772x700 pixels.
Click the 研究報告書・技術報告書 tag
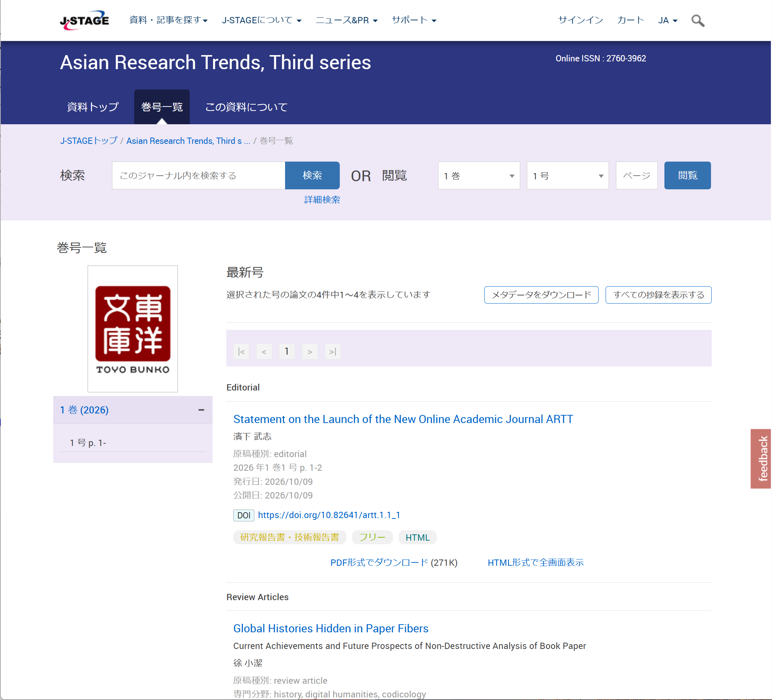pyautogui.click(x=289, y=537)
